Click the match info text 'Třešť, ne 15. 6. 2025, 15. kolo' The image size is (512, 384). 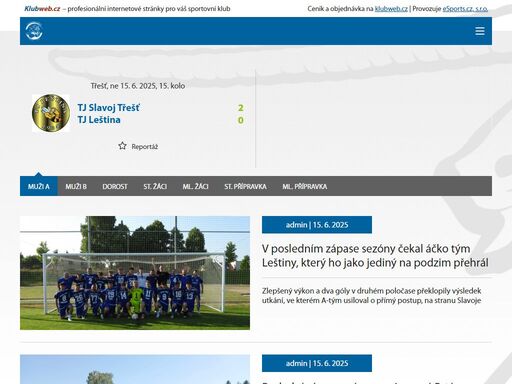pyautogui.click(x=138, y=86)
